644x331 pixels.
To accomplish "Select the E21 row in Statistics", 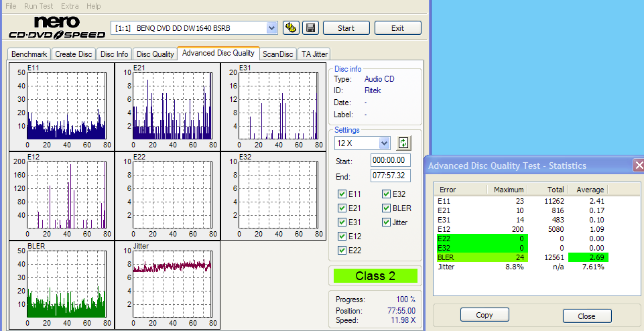I will (x=521, y=210).
